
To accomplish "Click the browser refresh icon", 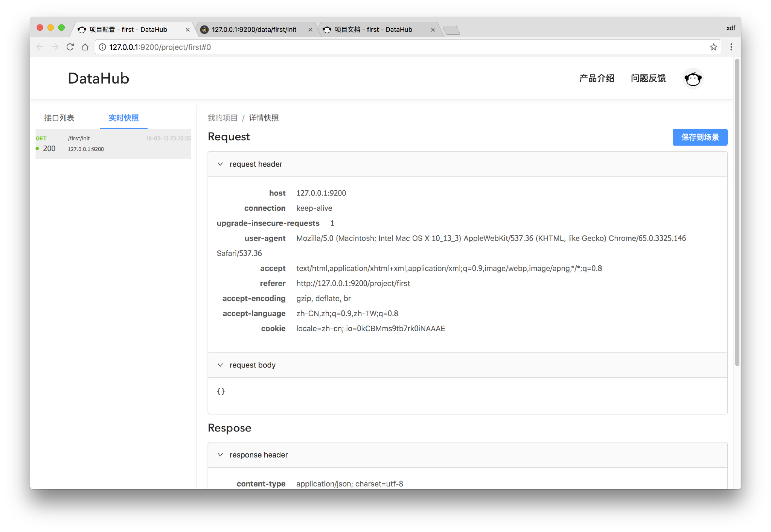I will click(x=69, y=47).
